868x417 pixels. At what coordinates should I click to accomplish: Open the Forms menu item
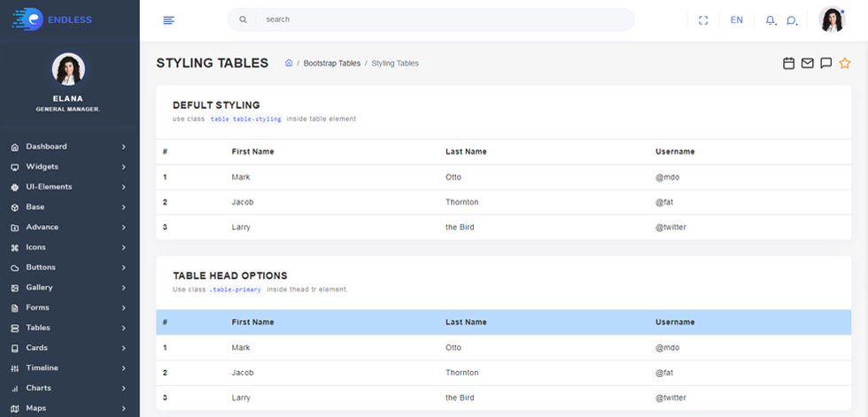pyautogui.click(x=70, y=307)
